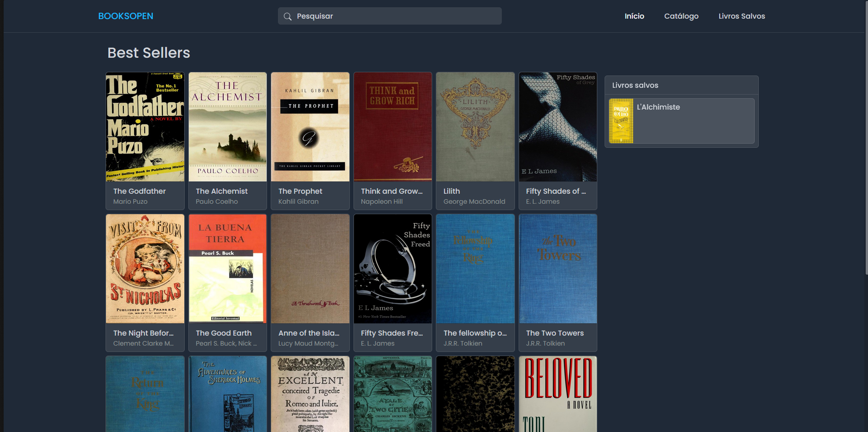Click the search magnifier icon
The width and height of the screenshot is (868, 432).
288,16
